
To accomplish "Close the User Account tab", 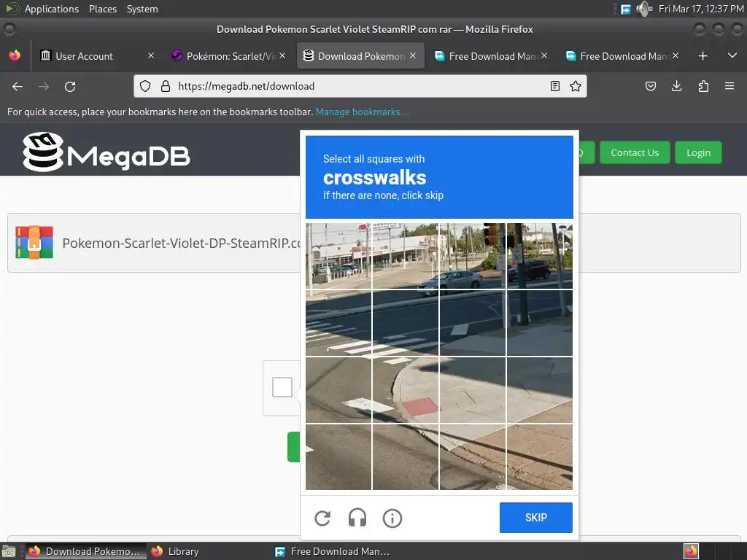I will coord(150,55).
